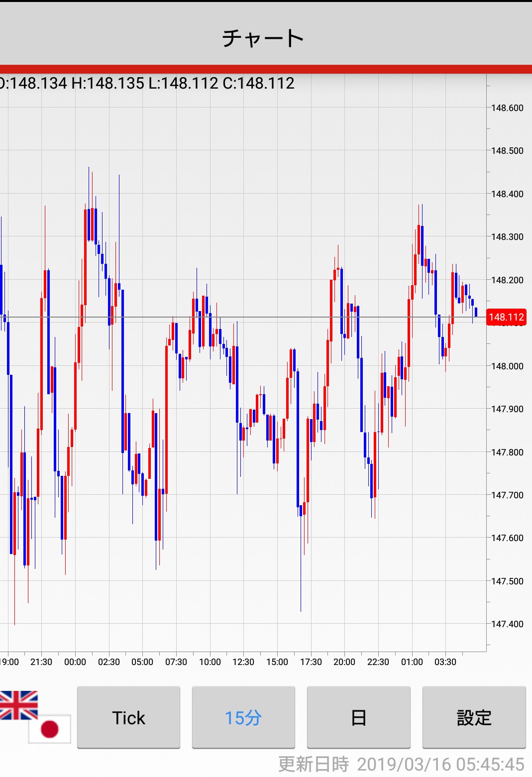This screenshot has width=532, height=777.
Task: Click the 12:30 time axis label
Action: tap(243, 662)
